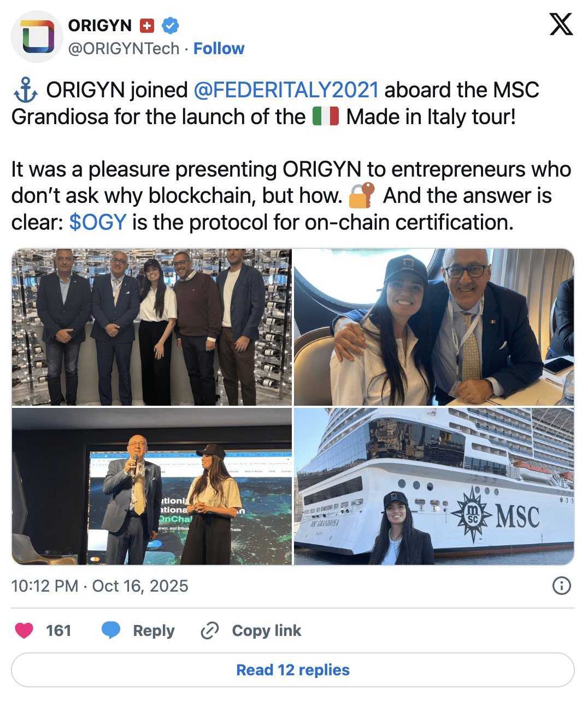Click the @ORIGYNTech handle
Screen dimensions: 588x701
click(124, 49)
